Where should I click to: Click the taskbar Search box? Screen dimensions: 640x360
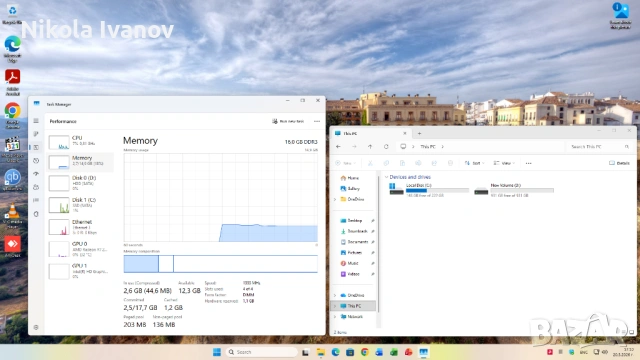261,352
